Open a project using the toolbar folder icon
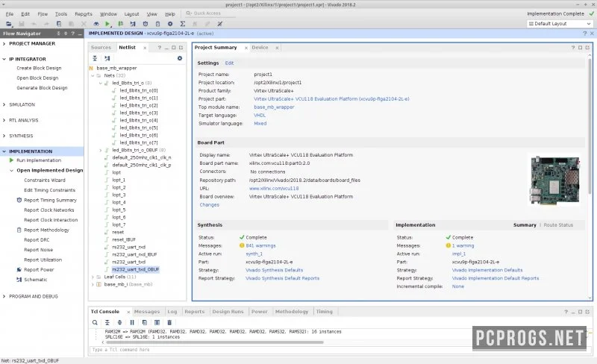This screenshot has height=364, width=597. (8, 24)
